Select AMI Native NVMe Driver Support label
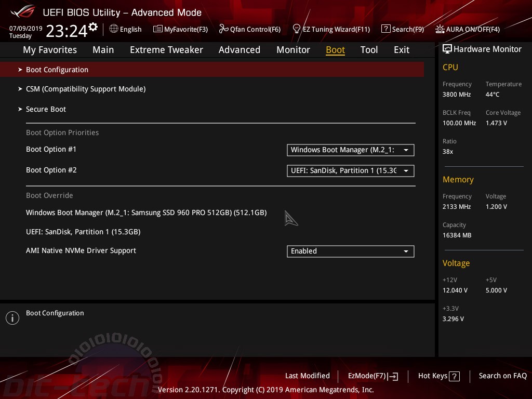 [81, 251]
